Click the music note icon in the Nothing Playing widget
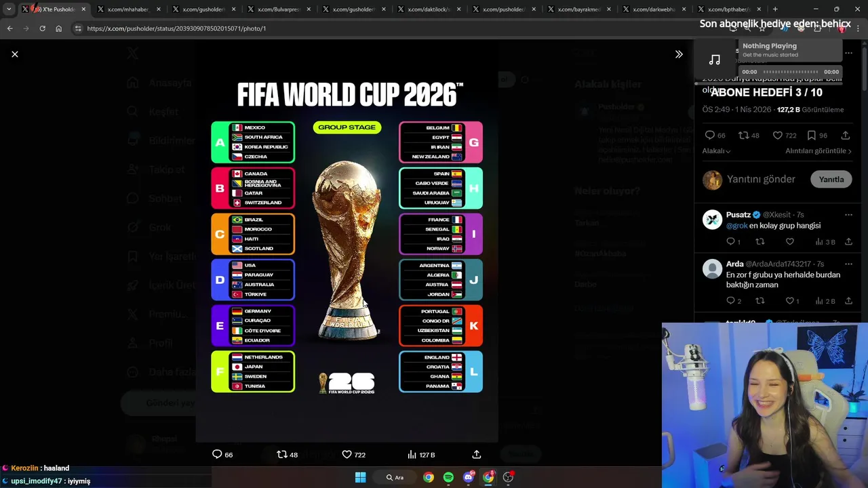This screenshot has width=868, height=488. [x=714, y=60]
